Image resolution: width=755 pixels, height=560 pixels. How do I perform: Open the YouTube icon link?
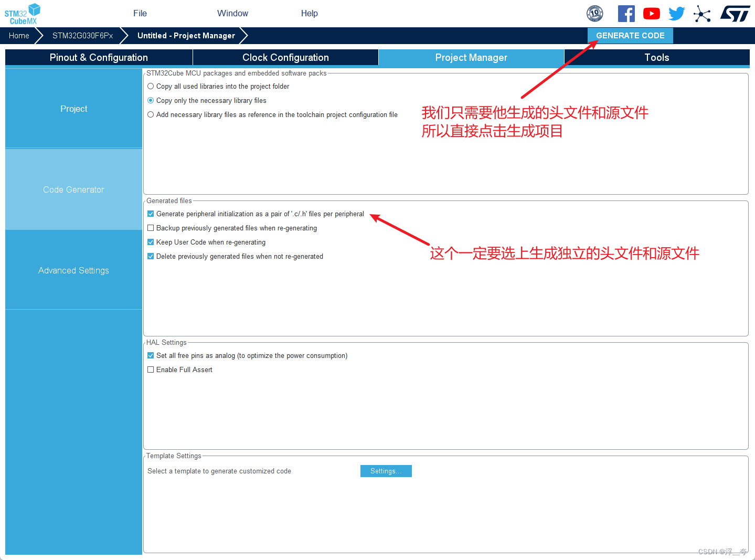point(651,14)
